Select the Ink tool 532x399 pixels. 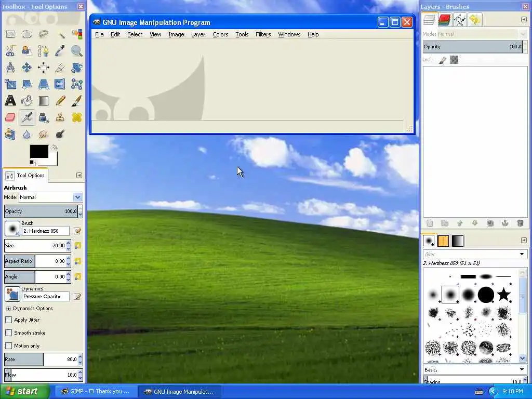[x=44, y=117]
